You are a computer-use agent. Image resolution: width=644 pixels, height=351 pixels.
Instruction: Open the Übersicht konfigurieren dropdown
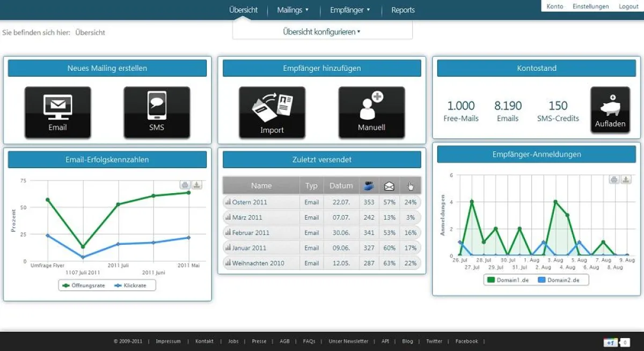tap(322, 32)
